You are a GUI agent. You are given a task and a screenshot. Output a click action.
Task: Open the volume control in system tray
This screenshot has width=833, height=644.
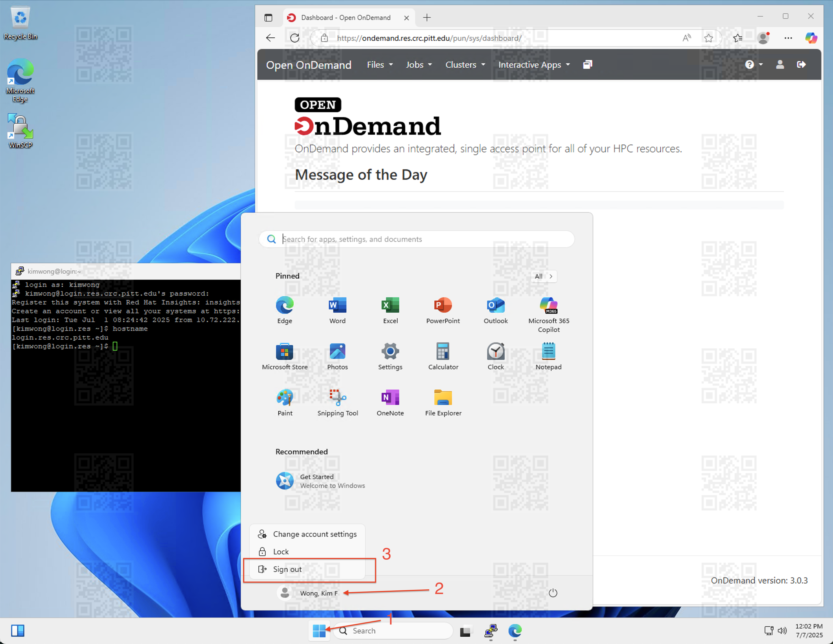pos(782,631)
